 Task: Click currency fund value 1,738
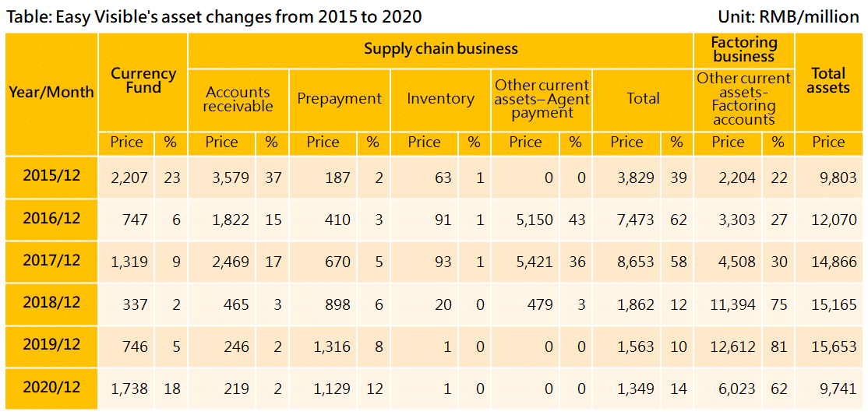[x=129, y=389]
